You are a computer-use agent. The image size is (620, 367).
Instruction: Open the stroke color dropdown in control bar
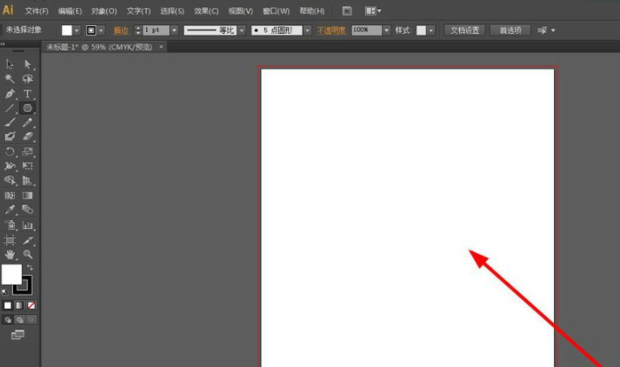[x=102, y=30]
